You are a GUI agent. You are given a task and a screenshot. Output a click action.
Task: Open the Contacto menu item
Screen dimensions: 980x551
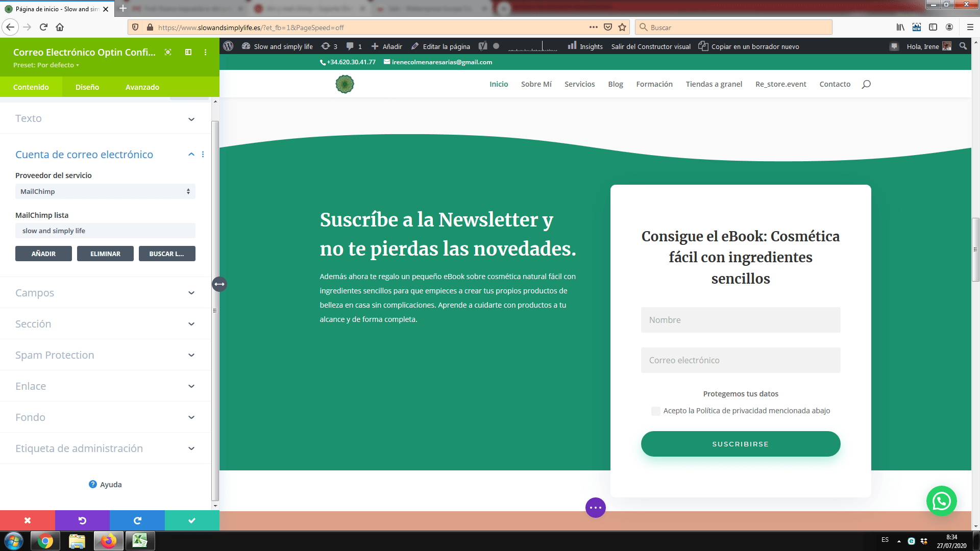835,84
